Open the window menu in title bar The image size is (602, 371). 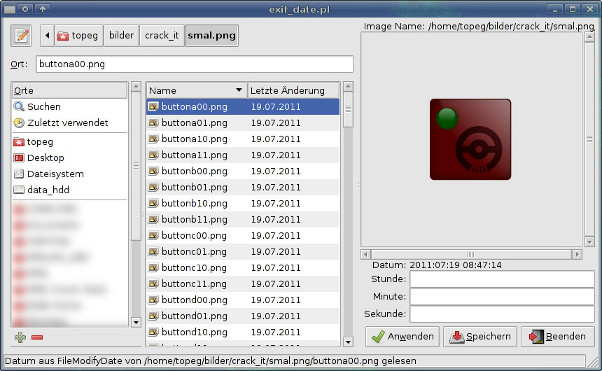point(10,9)
